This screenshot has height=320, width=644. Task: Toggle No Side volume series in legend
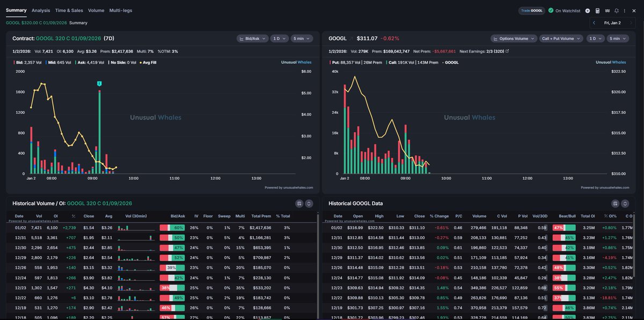point(123,62)
